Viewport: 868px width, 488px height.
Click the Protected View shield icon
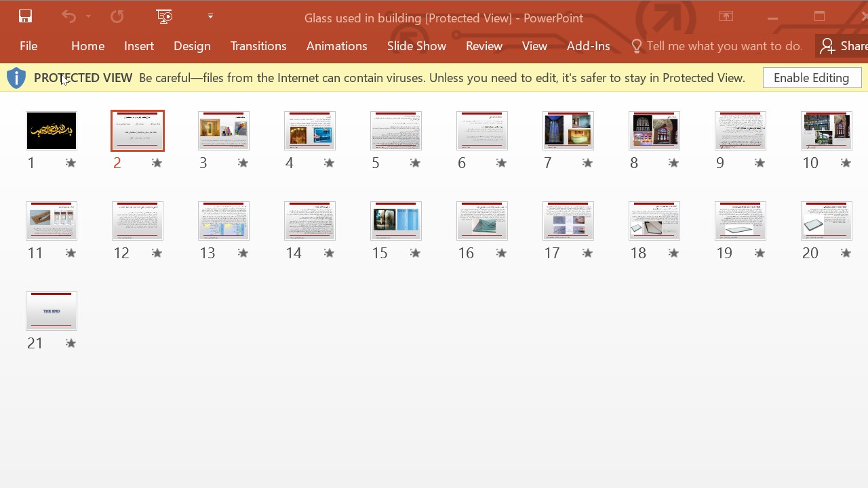16,78
